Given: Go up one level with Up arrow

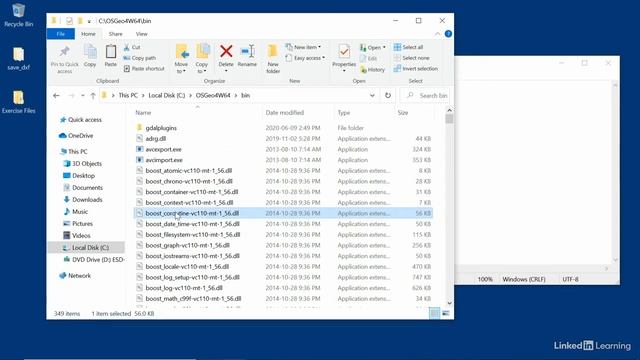Looking at the screenshot, I should (93, 96).
